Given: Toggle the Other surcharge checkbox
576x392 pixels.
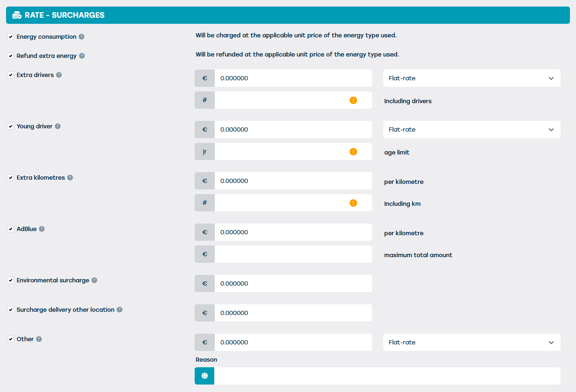Looking at the screenshot, I should [x=11, y=339].
